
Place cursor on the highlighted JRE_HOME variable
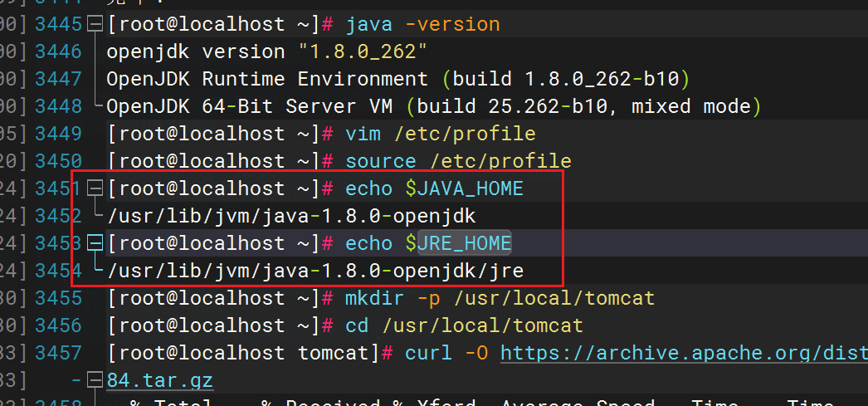464,243
